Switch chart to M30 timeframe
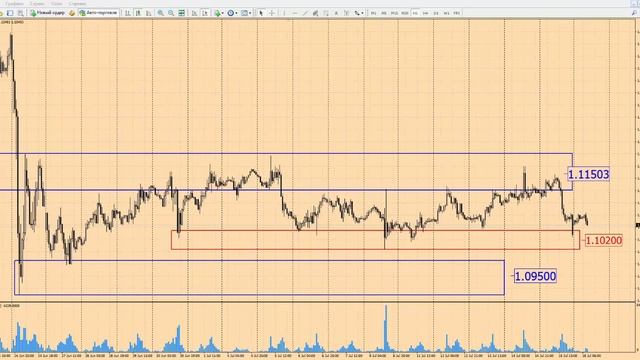This screenshot has width=640, height=360. point(404,13)
